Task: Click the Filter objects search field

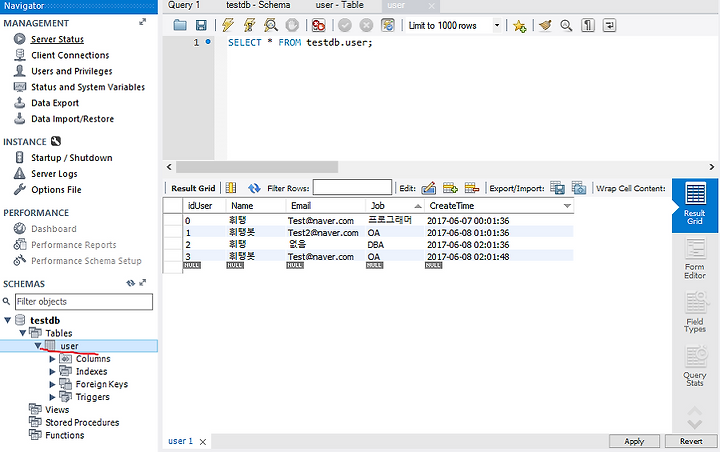Action: point(84,302)
